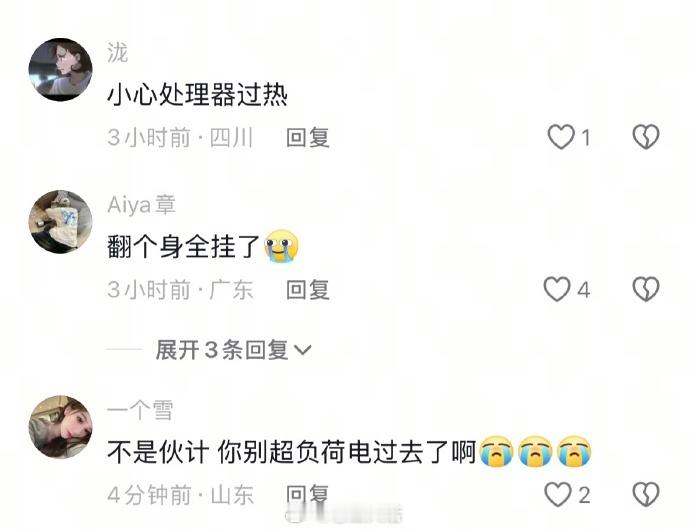Screen dimensions: 690x531
Task: Select comment text 小心处理器过热
Action: [198, 95]
